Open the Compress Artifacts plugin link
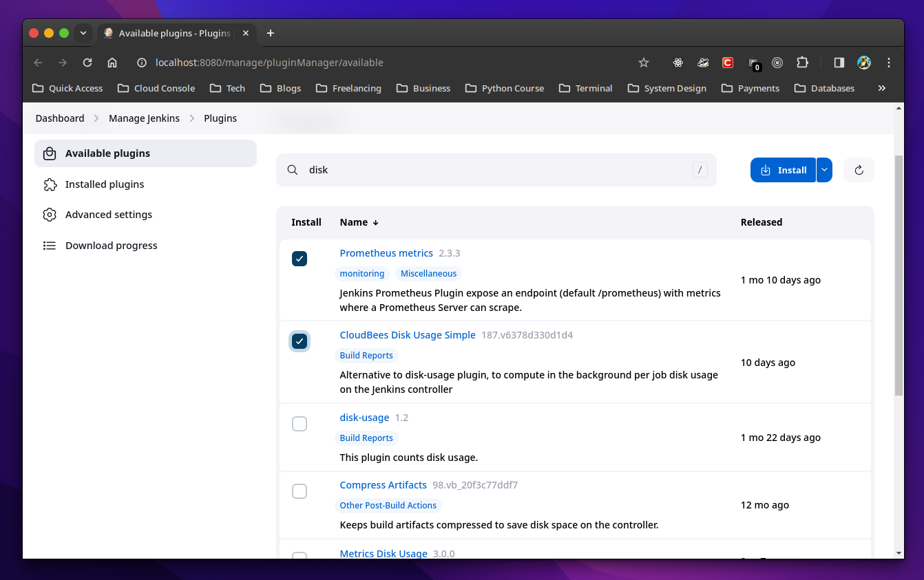Viewport: 924px width, 580px height. click(x=384, y=485)
